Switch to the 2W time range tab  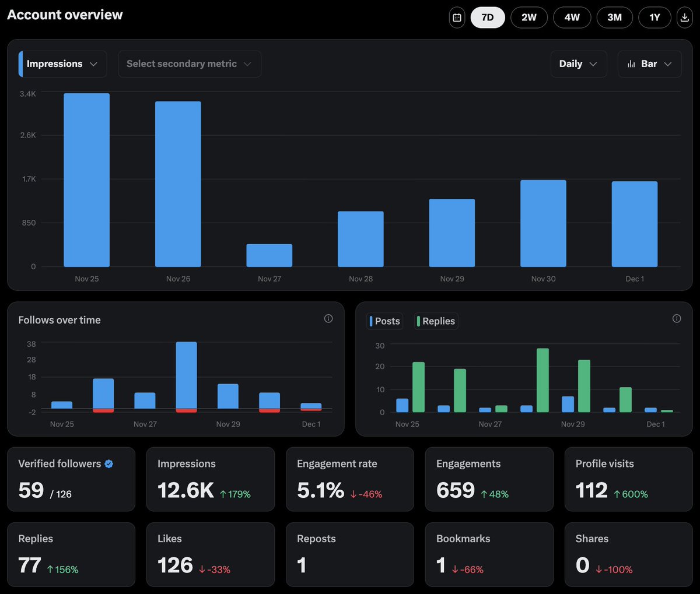529,17
